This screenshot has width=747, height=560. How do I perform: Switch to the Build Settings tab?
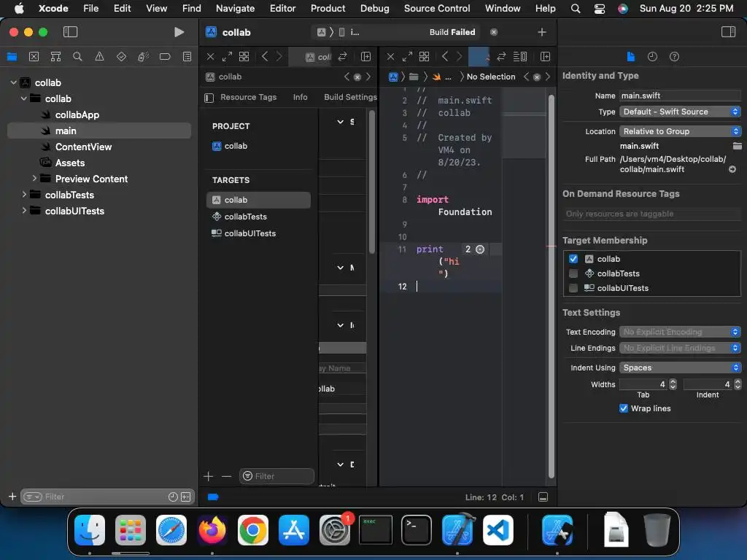point(350,97)
